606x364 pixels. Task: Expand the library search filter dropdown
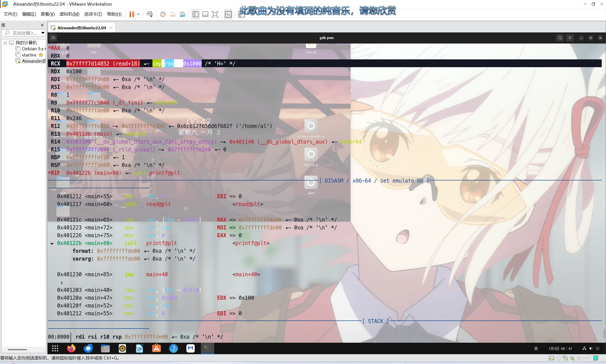click(x=43, y=33)
